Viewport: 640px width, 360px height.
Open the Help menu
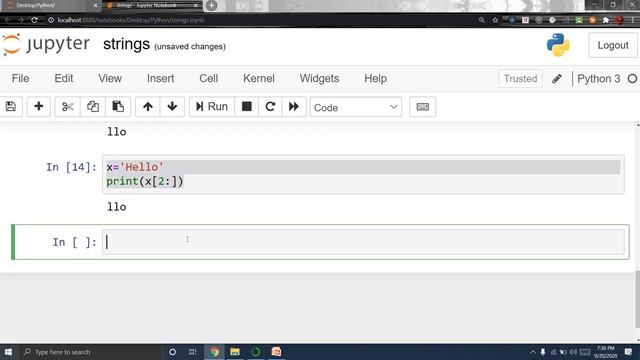coord(376,78)
